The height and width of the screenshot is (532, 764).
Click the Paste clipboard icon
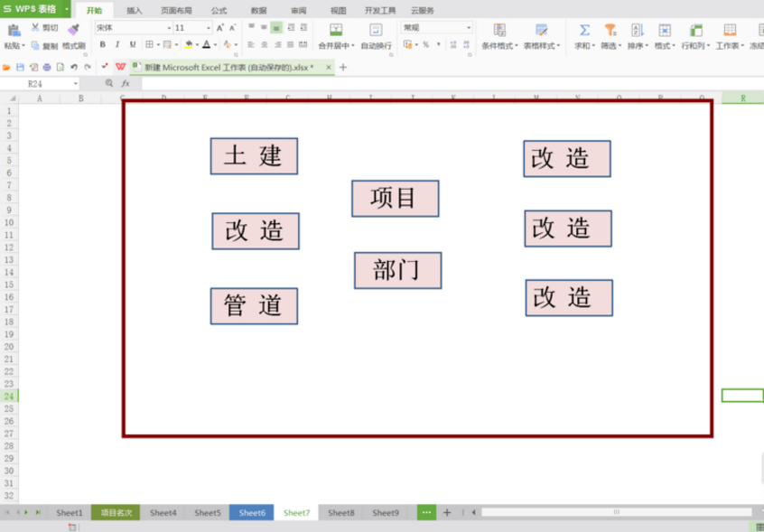[14, 30]
